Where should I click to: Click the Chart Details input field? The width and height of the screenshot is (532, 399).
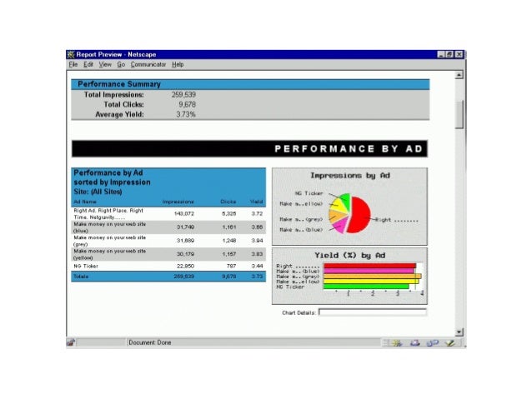click(x=373, y=312)
